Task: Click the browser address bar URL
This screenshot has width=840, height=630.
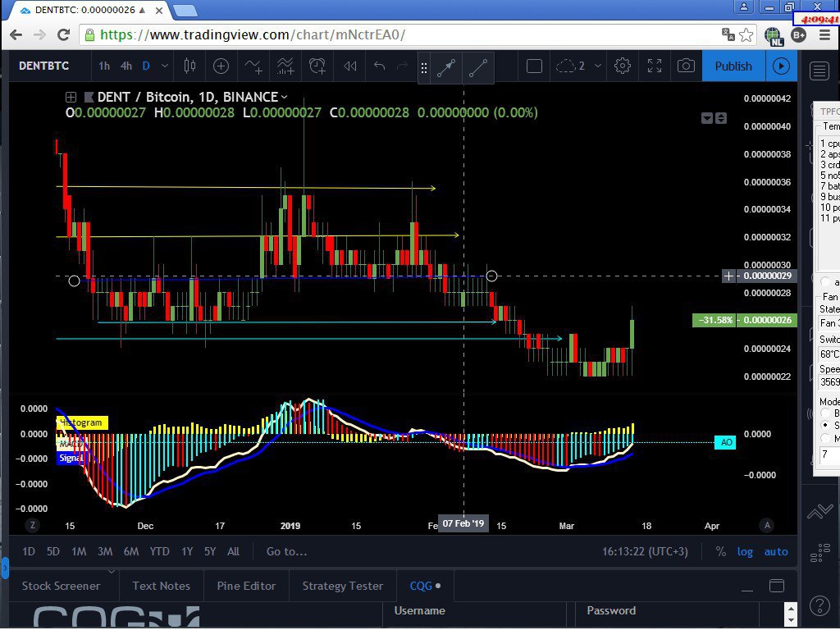Action: click(x=253, y=34)
